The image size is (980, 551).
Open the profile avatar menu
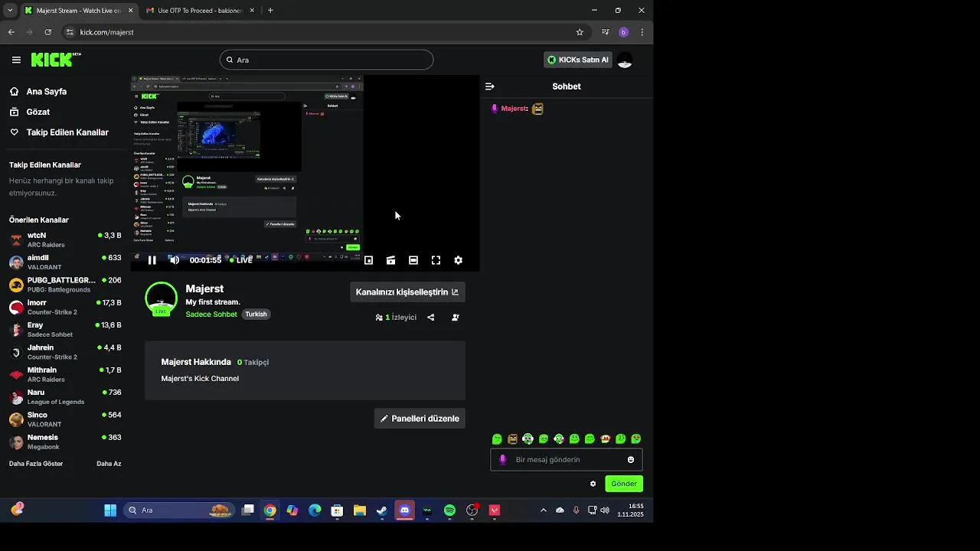click(x=625, y=60)
